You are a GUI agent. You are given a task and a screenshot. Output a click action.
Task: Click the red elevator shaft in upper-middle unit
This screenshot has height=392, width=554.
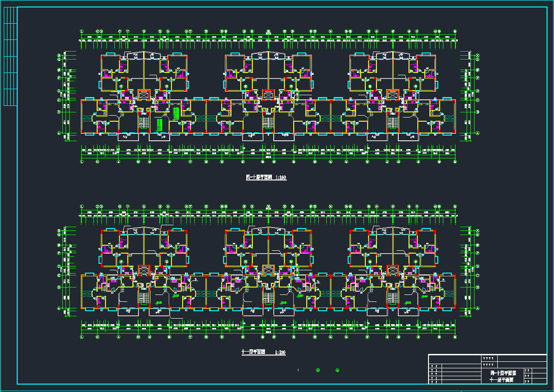(268, 95)
